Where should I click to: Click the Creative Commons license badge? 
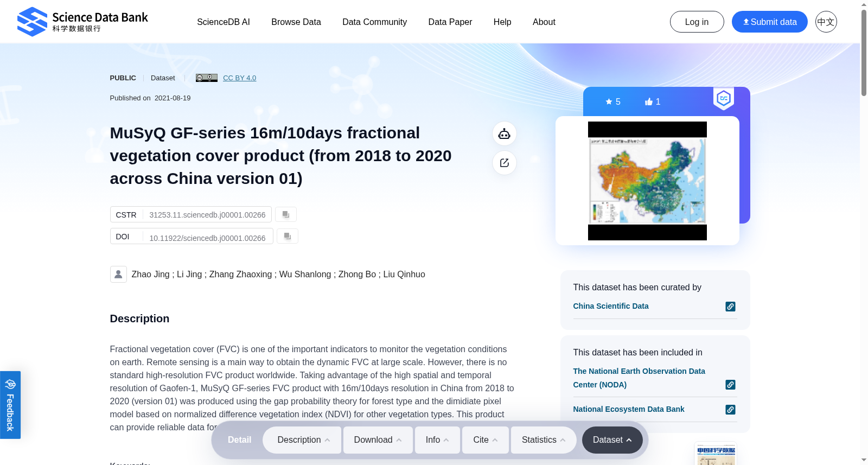pos(207,78)
